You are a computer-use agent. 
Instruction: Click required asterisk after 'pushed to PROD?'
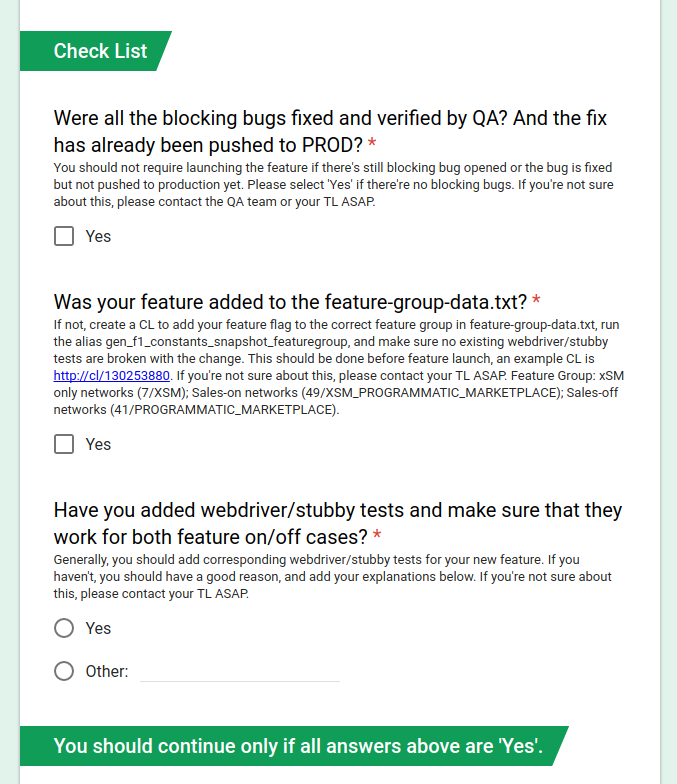[372, 144]
